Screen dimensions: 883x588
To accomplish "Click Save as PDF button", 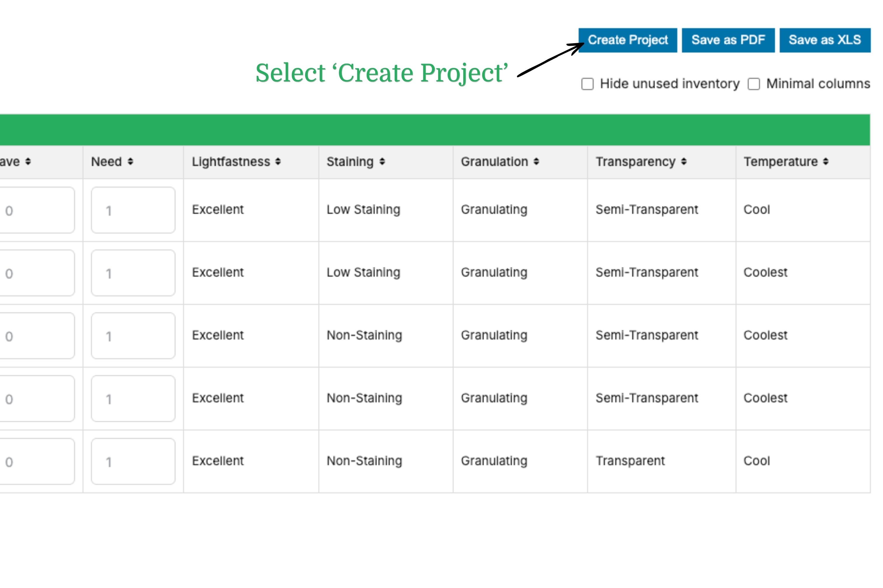I will click(728, 40).
